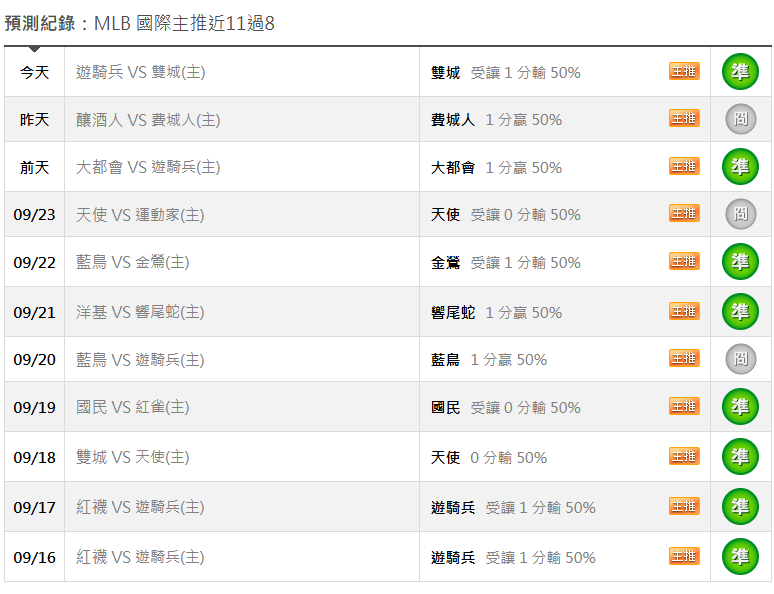Click gray 岡 icon for 釀酒人 VS 費城人
The image size is (774, 594).
(x=740, y=119)
